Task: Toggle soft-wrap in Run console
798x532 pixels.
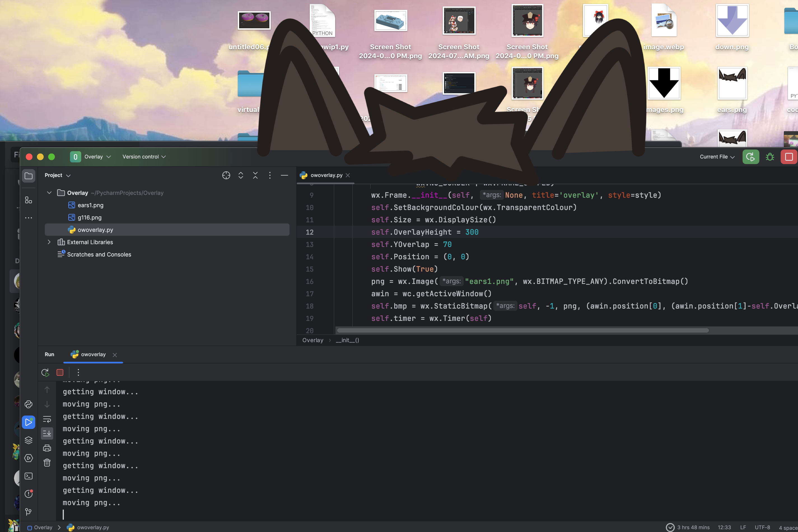Action: 47,419
